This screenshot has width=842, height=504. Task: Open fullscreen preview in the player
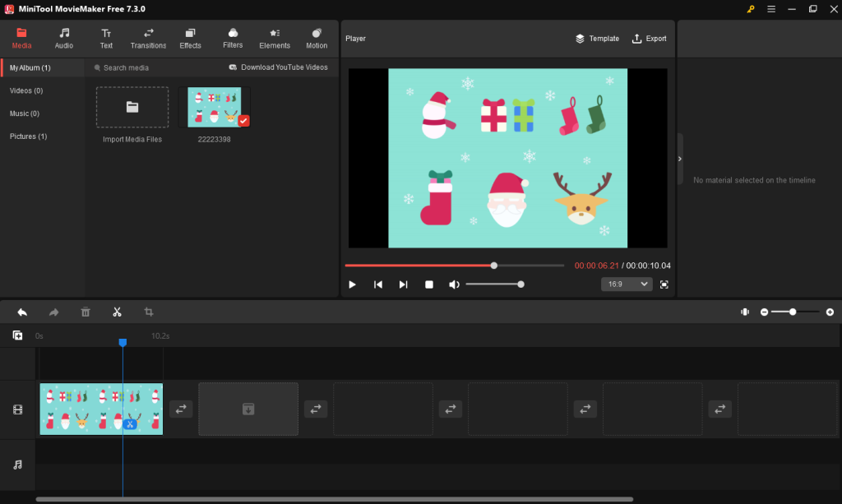pos(664,284)
